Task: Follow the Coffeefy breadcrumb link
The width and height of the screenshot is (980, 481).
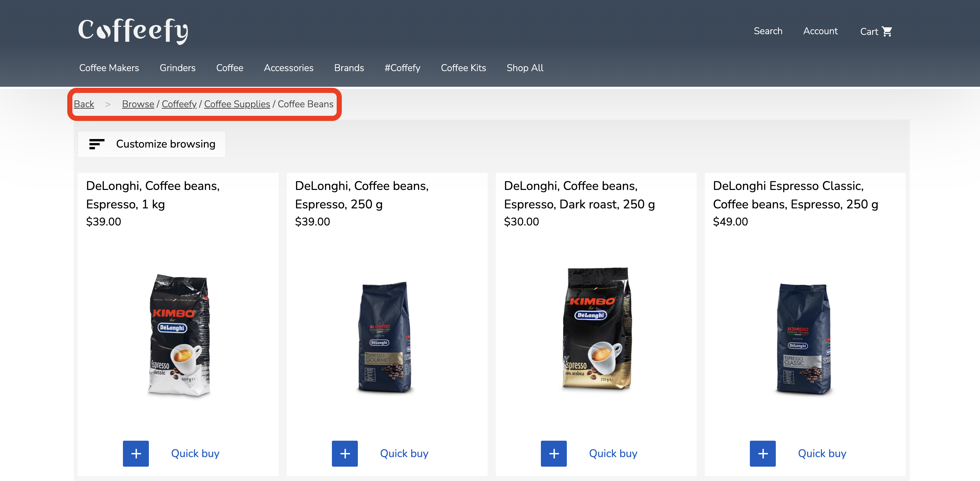Action: pos(179,104)
